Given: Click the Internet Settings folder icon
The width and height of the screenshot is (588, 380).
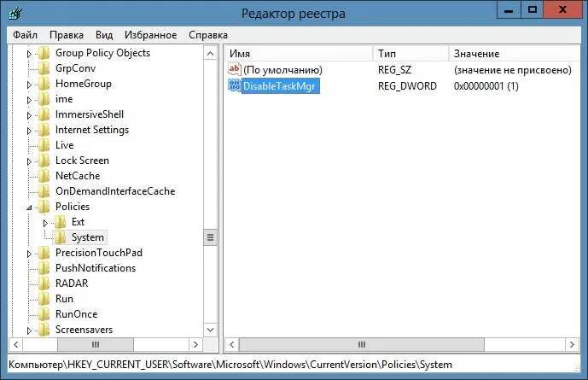Looking at the screenshot, I should pos(44,130).
